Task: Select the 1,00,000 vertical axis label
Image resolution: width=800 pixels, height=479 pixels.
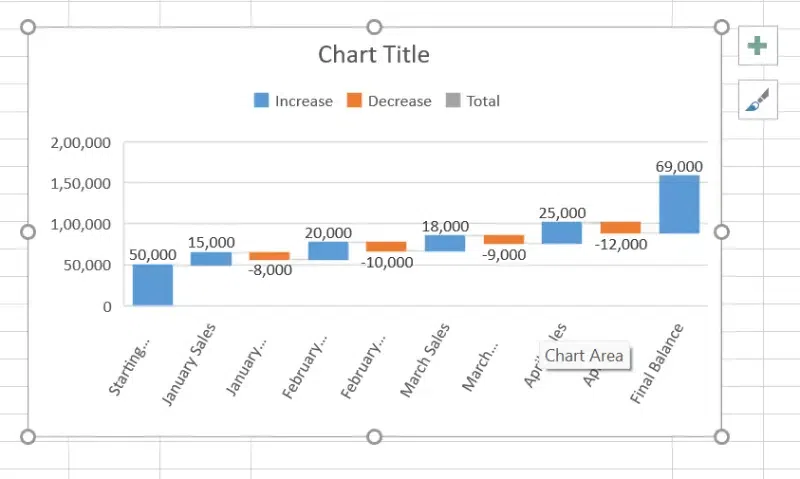Action: [81, 224]
